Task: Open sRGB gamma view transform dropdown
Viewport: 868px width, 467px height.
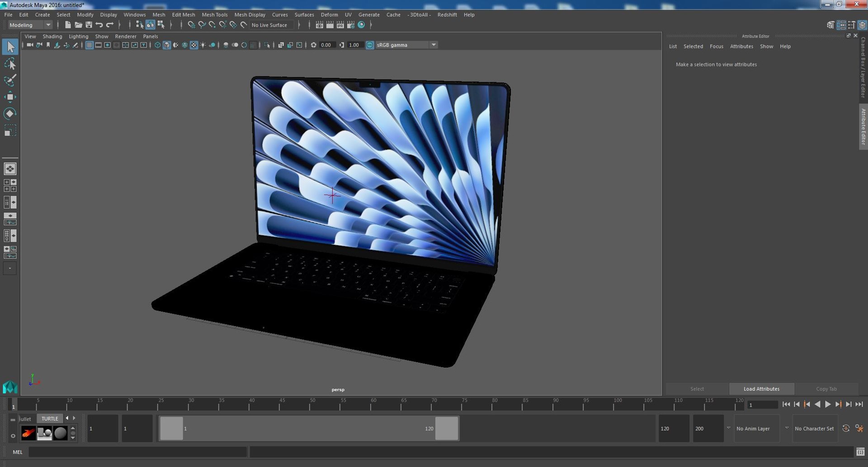Action: (406, 45)
